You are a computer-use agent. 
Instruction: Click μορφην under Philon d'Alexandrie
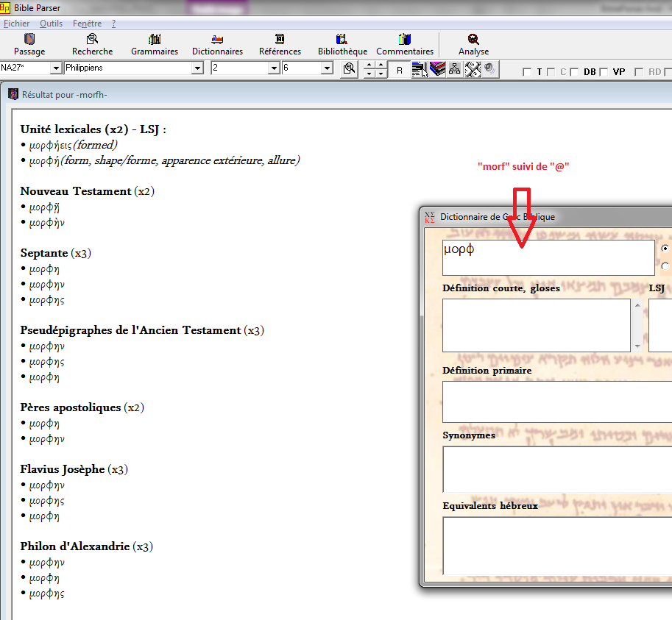point(46,563)
